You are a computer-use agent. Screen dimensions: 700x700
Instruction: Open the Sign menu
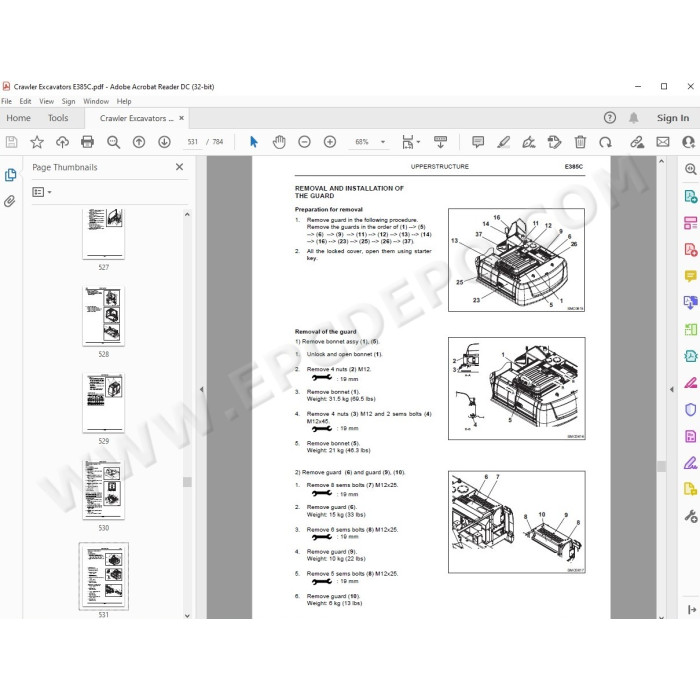[x=68, y=101]
